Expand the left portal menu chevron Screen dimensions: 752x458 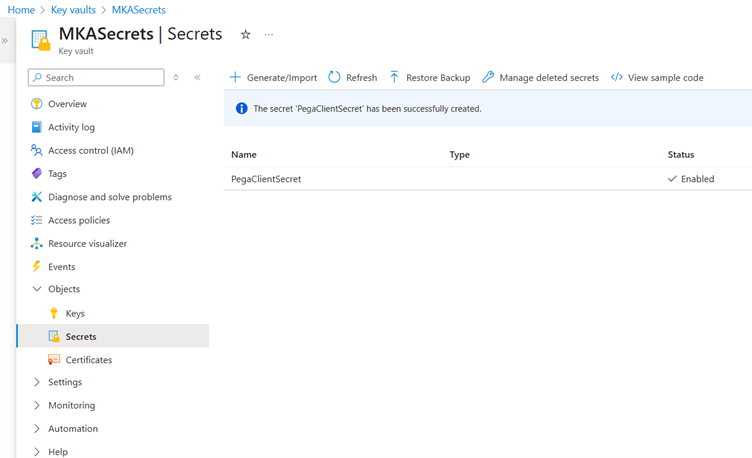[5, 41]
